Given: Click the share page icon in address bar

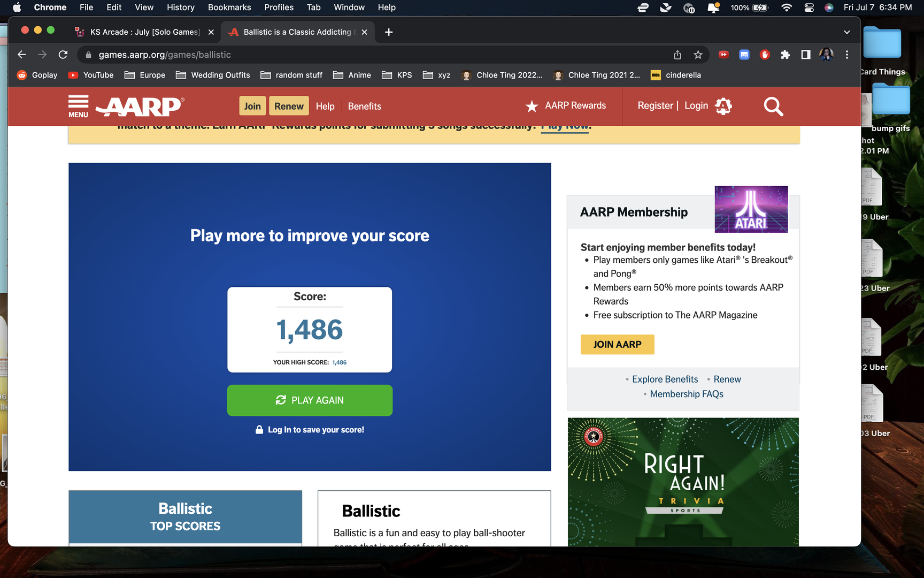Looking at the screenshot, I should [677, 55].
